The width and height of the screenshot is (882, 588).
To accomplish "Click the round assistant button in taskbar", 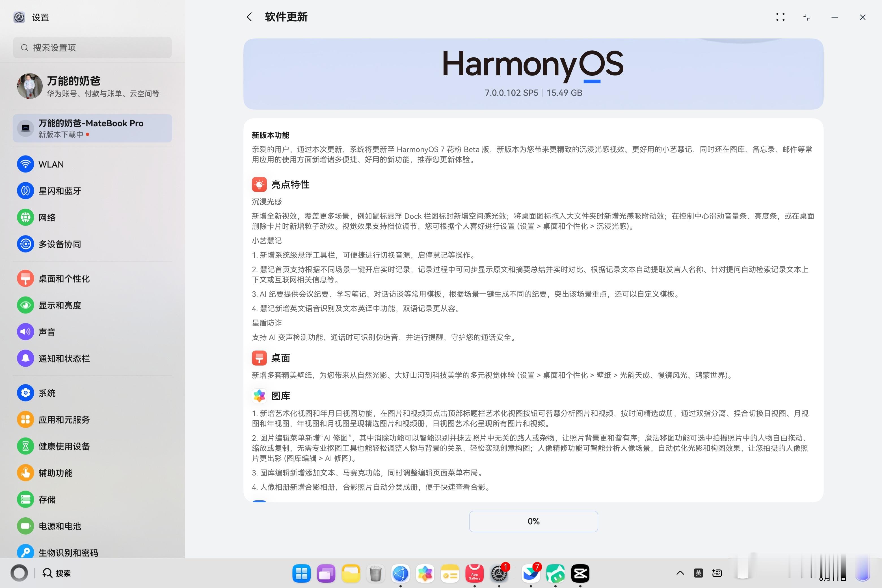I will click(19, 573).
